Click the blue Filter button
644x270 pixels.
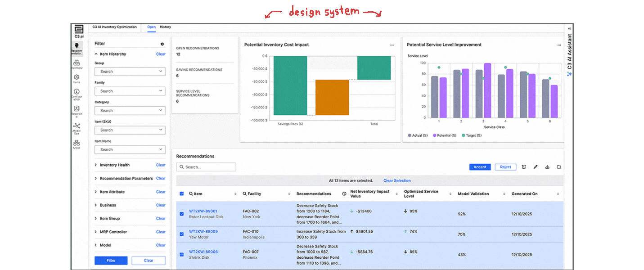[111, 261]
